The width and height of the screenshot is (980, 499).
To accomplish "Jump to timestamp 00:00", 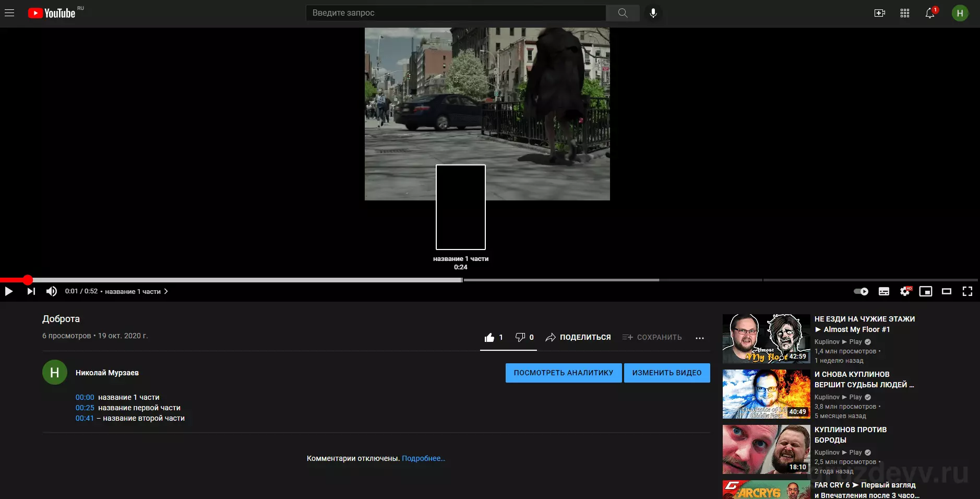I will [85, 397].
